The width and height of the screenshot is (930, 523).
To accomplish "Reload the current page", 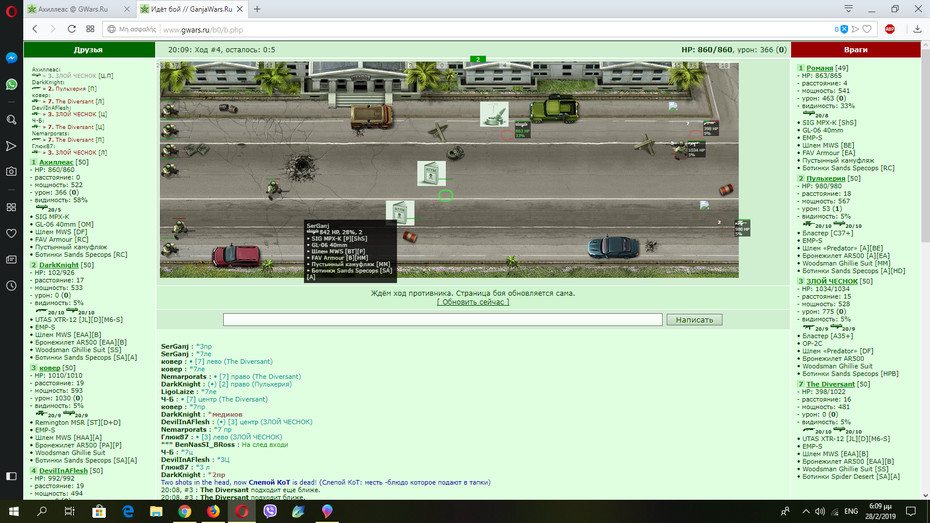I will [72, 29].
